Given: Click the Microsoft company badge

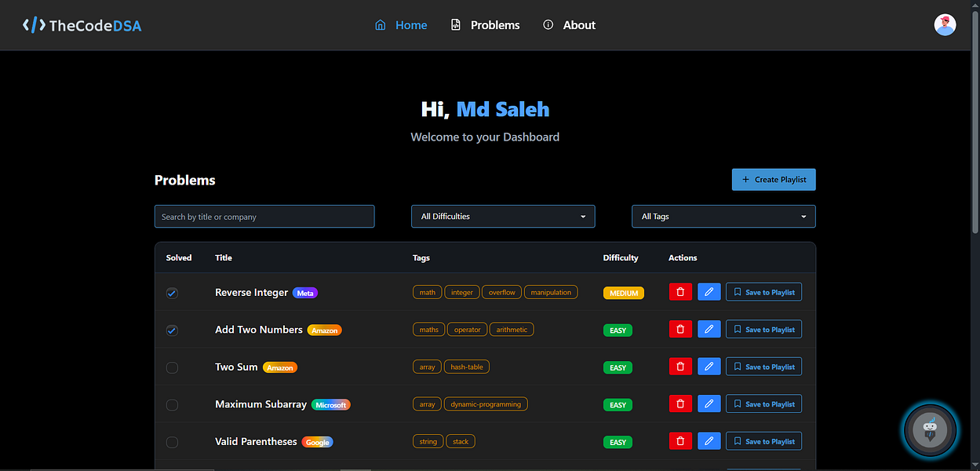Looking at the screenshot, I should tap(331, 405).
